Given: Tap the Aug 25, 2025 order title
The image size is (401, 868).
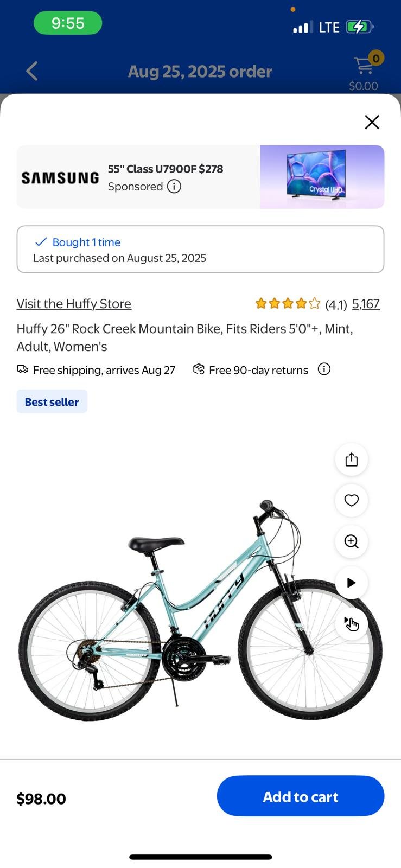Looking at the screenshot, I should point(200,71).
